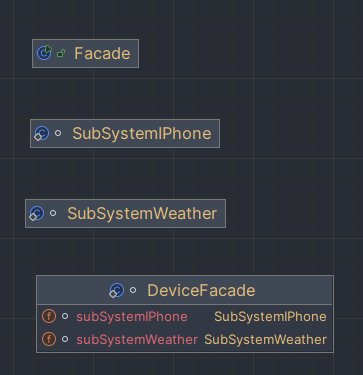Select the SubSystemIPhone class node label
This screenshot has width=363, height=375.
click(x=142, y=134)
